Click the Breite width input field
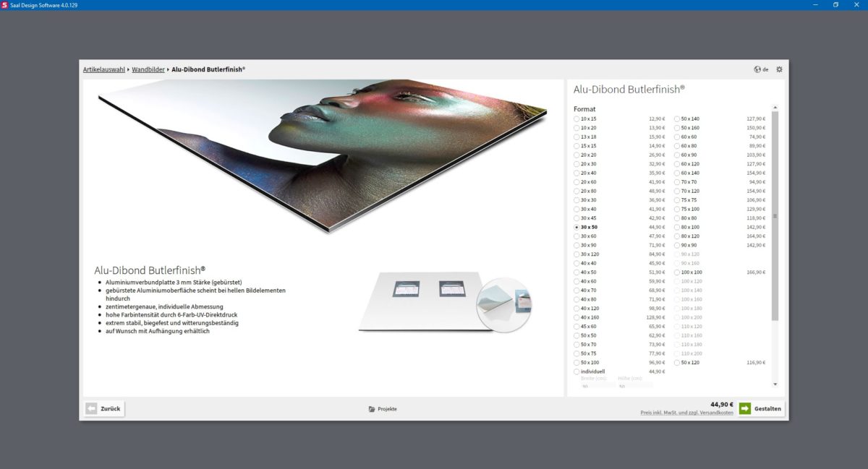 [596, 387]
